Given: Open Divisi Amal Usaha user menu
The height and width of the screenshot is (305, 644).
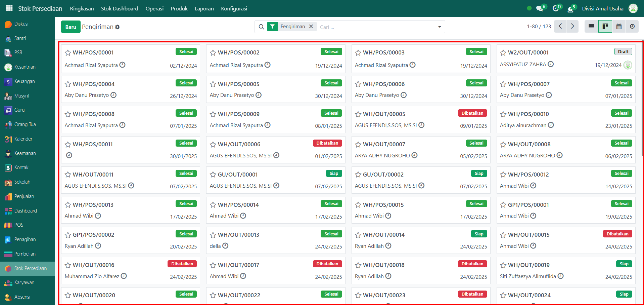Looking at the screenshot, I should click(x=602, y=8).
